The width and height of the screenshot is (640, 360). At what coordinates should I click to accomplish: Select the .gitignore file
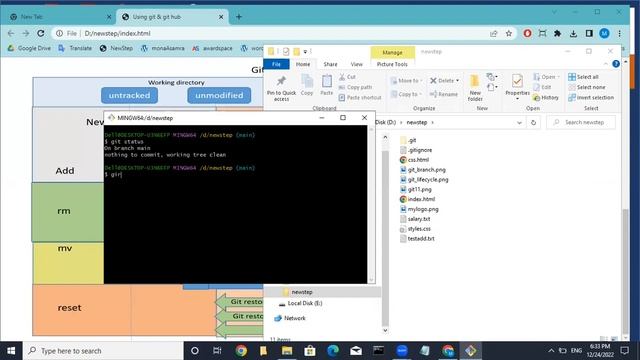pos(416,150)
